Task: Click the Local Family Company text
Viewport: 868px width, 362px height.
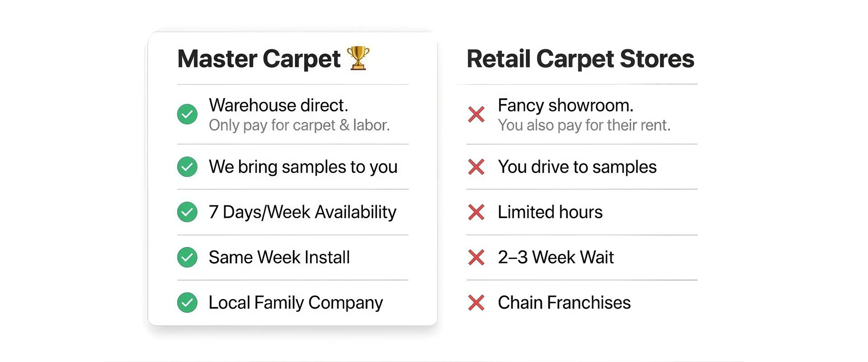Action: pyautogui.click(x=296, y=303)
